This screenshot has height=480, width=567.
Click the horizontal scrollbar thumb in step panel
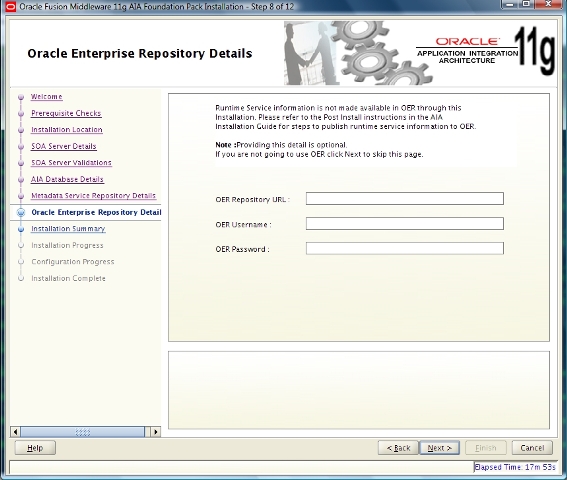(82, 432)
